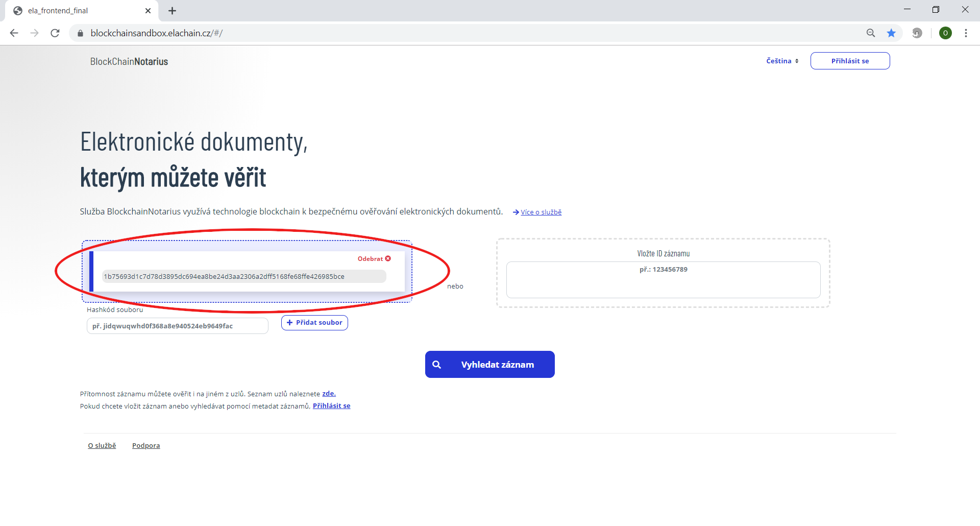980x526 pixels.
Task: Go back to previous page
Action: tap(14, 33)
